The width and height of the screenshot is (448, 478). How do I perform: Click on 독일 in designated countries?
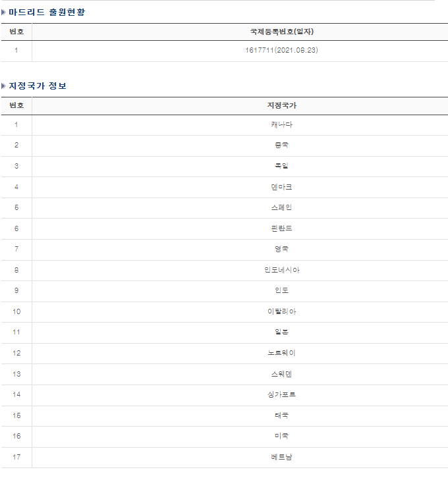[281, 166]
